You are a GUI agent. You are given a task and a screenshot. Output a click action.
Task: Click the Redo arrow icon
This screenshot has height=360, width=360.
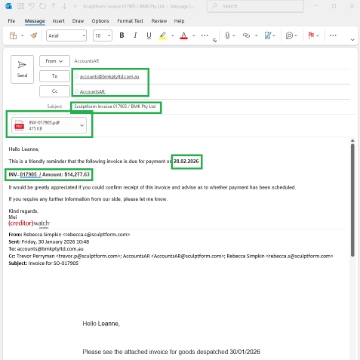click(x=42, y=6)
